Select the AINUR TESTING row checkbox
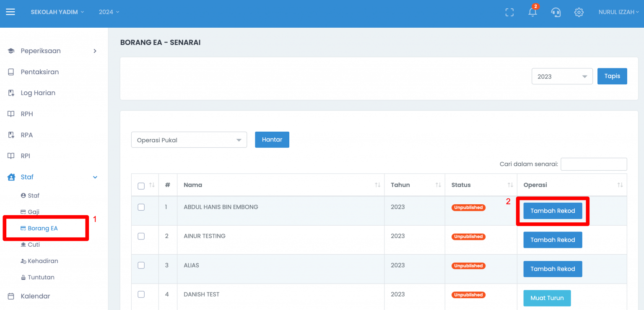644x310 pixels. pyautogui.click(x=141, y=236)
